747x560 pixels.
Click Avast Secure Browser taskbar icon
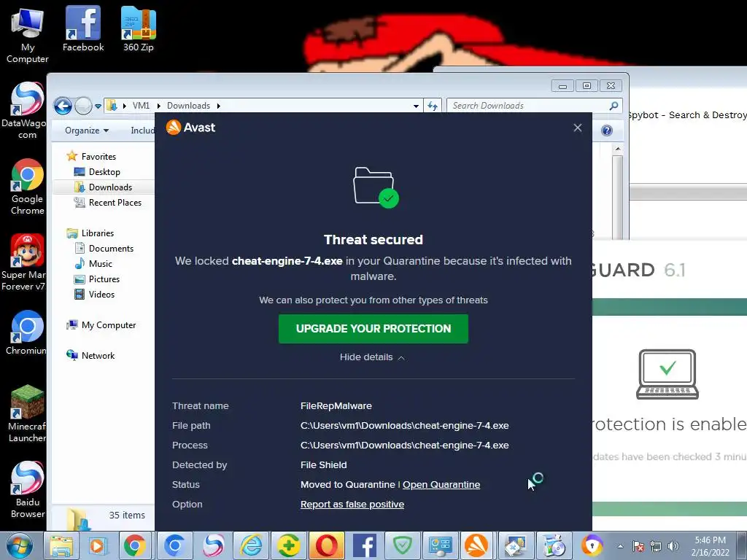click(x=592, y=545)
